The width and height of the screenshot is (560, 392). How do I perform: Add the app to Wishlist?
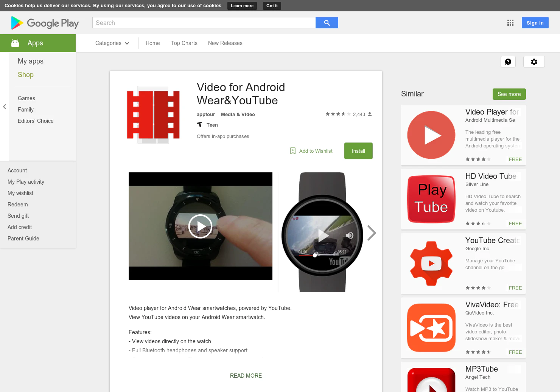(x=311, y=151)
